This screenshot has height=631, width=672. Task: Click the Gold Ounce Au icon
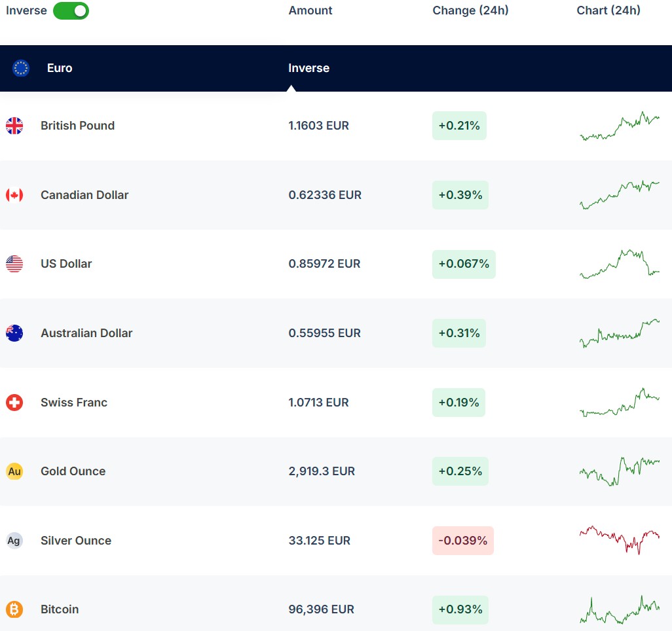(14, 471)
